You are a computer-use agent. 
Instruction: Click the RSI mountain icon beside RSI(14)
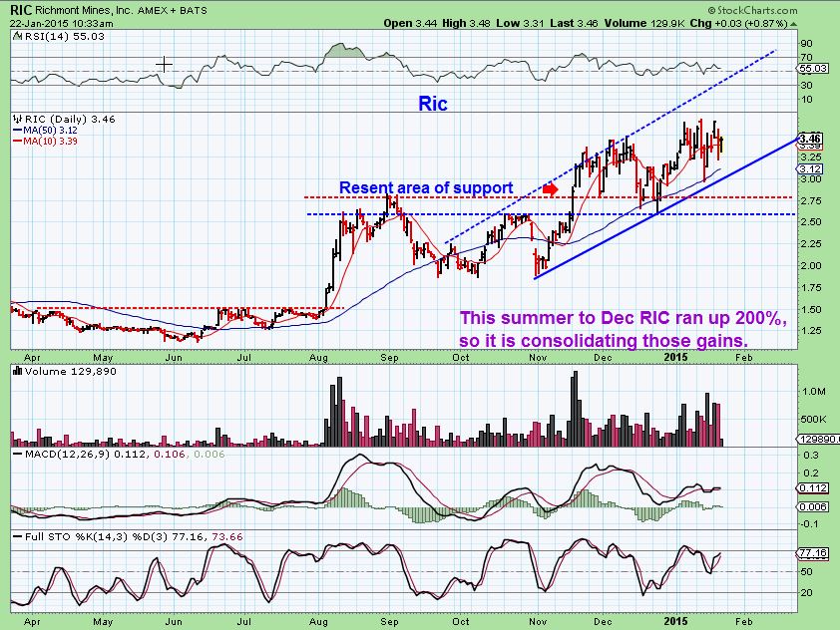pyautogui.click(x=17, y=37)
